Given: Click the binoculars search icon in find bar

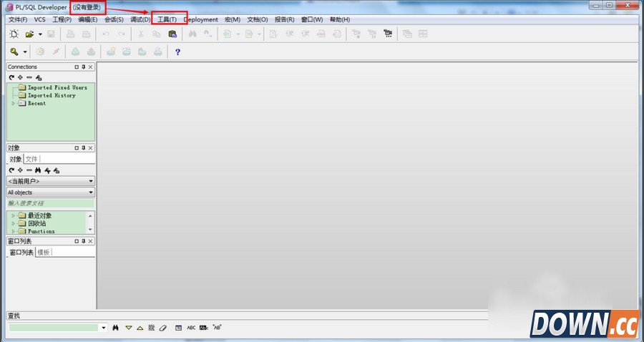Looking at the screenshot, I should click(115, 328).
